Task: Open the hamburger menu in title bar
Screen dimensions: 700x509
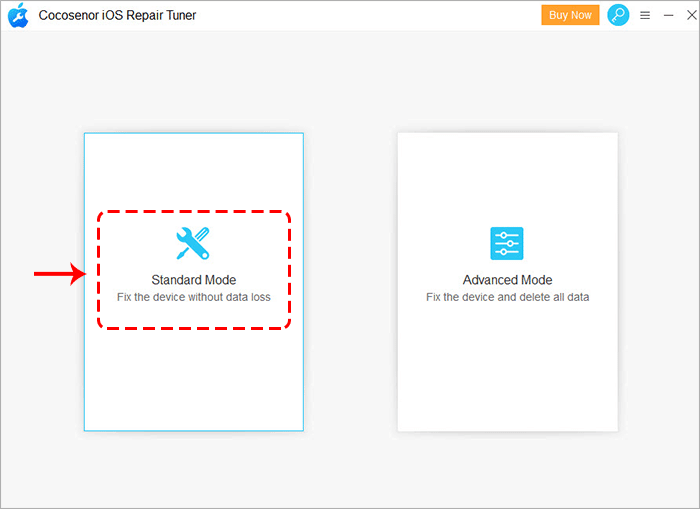Action: 645,16
